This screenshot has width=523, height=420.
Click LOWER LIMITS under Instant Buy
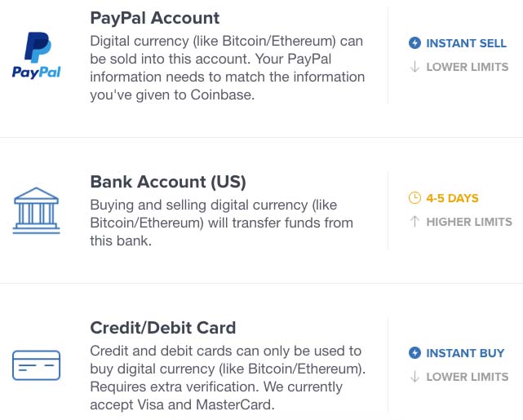468,377
